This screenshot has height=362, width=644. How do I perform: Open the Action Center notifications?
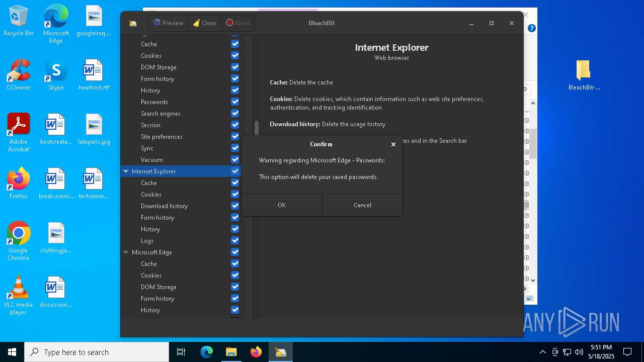tap(627, 352)
